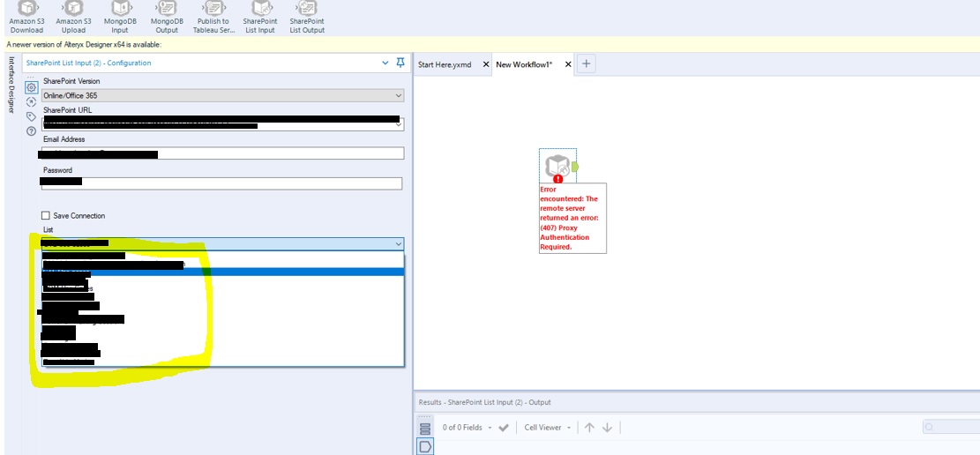The image size is (980, 455).
Task: Select the SharePoint List Input palette tool
Action: (260, 17)
